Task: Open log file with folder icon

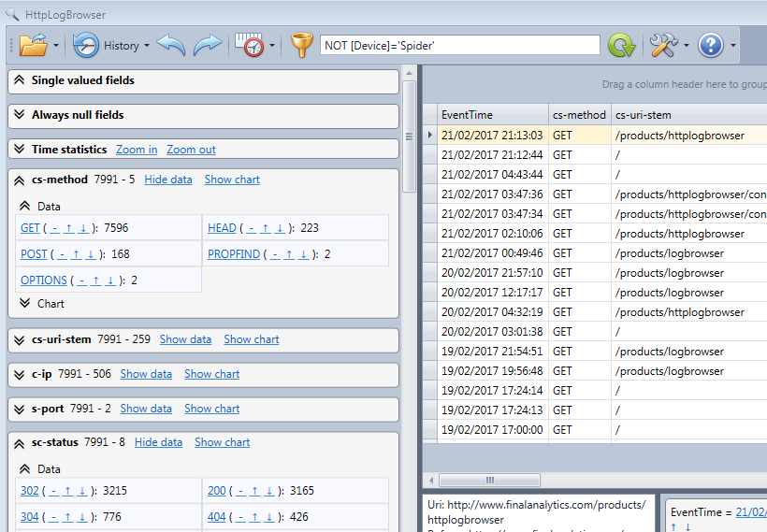Action: point(34,46)
